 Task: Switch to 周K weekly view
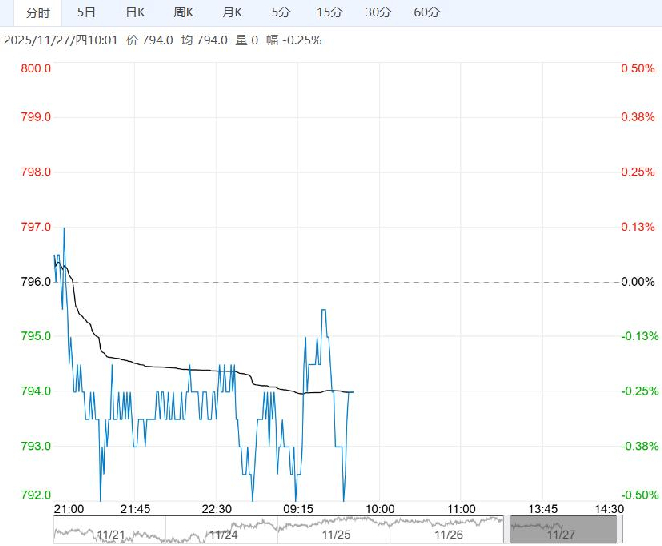184,13
